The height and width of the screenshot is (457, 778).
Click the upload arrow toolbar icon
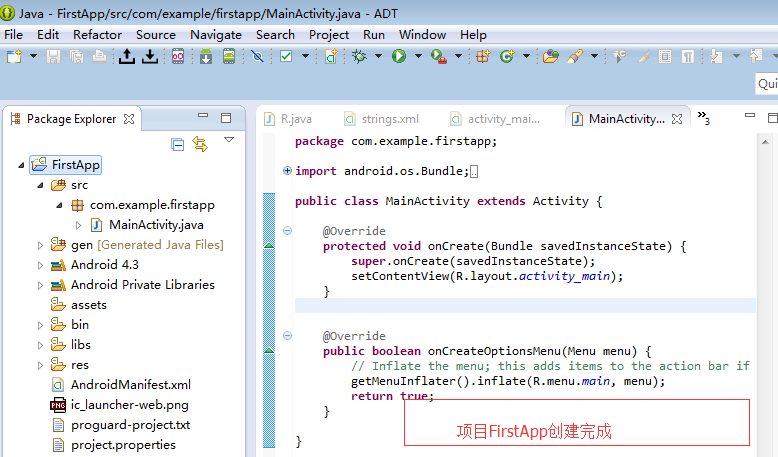[127, 57]
